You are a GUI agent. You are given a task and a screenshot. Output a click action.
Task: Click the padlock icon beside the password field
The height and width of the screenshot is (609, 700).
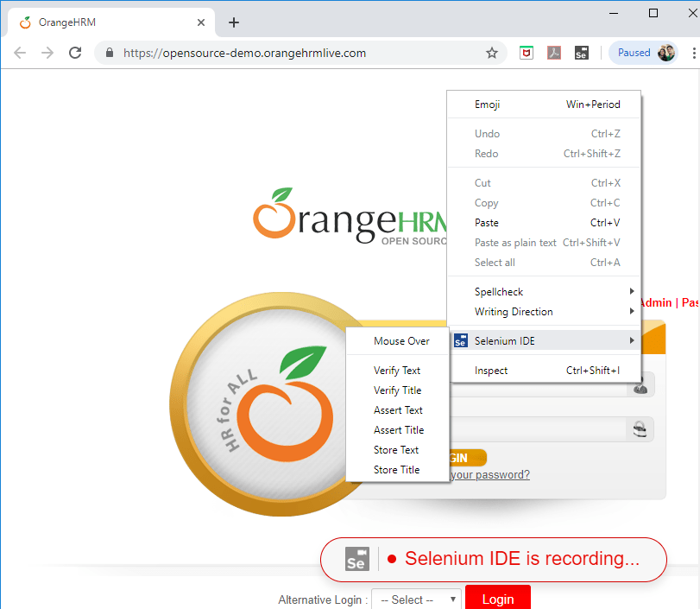[x=640, y=429]
